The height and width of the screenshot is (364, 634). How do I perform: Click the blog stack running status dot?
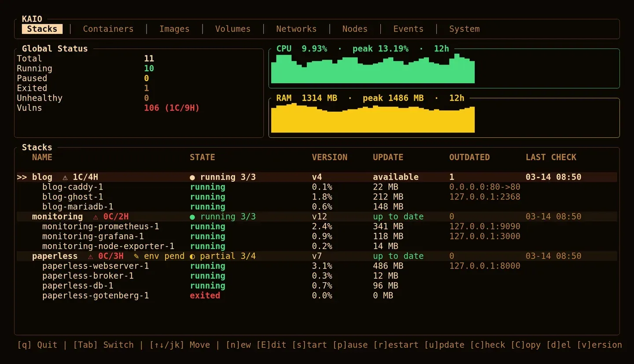point(192,177)
